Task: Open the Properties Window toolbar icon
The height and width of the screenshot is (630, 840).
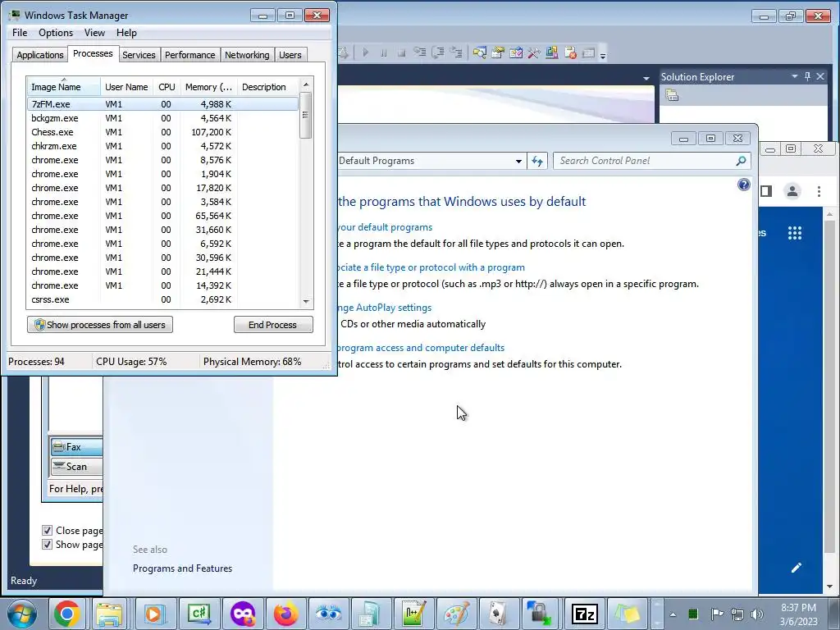Action: [498, 52]
